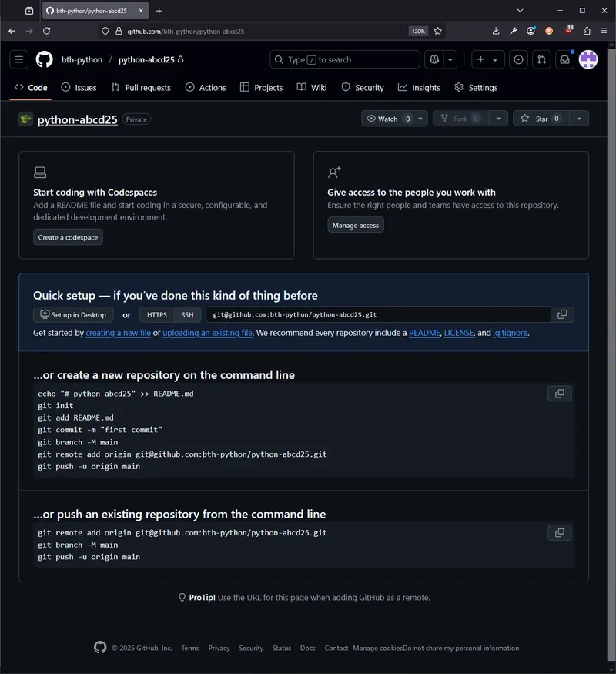Switch to the Insights tab
The height and width of the screenshot is (674, 616).
click(x=419, y=87)
